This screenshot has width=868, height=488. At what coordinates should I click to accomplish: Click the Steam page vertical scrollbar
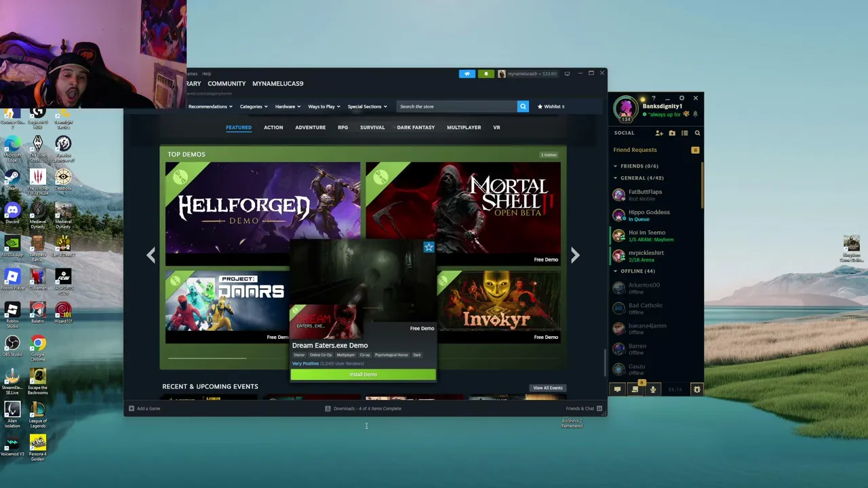(x=605, y=362)
